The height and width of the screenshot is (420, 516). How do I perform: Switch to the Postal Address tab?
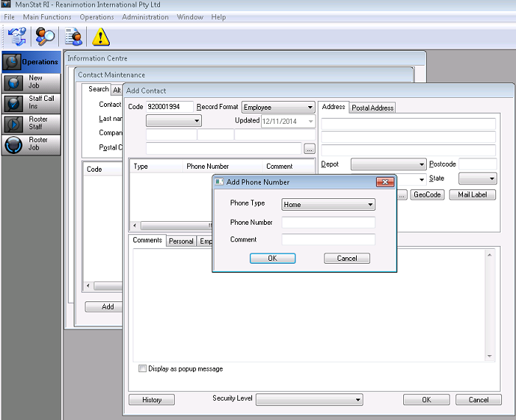372,108
